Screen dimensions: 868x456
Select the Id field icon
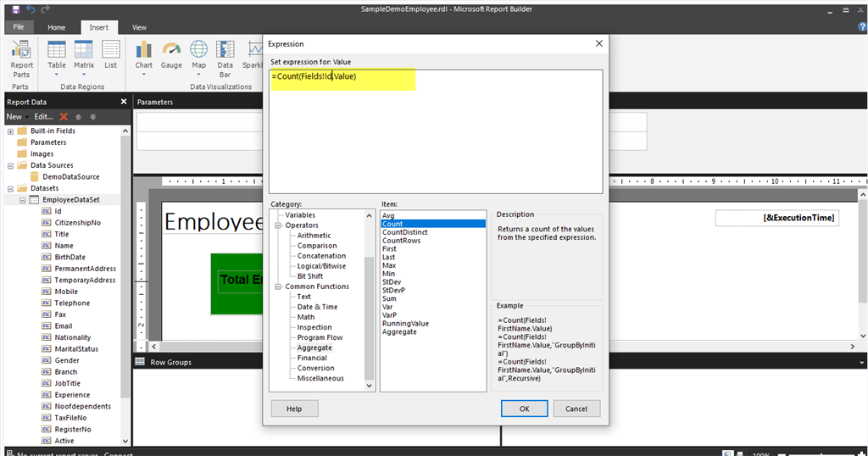[x=47, y=211]
